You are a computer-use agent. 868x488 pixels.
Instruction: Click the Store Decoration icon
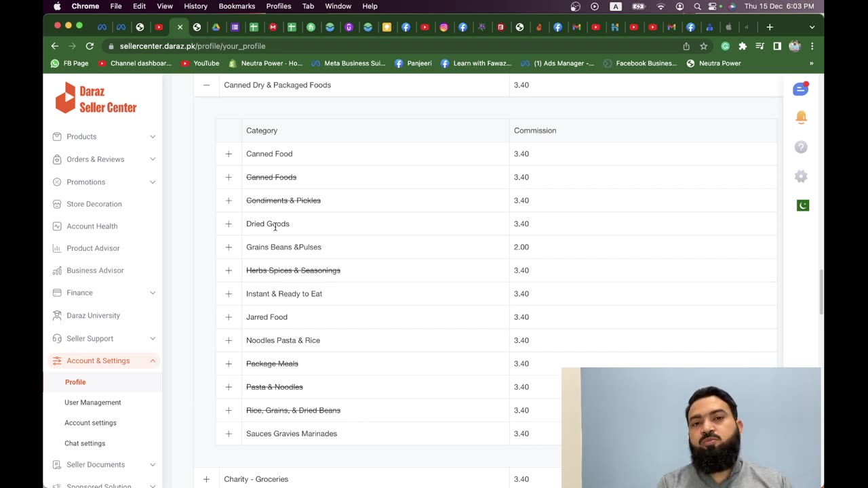pos(57,204)
